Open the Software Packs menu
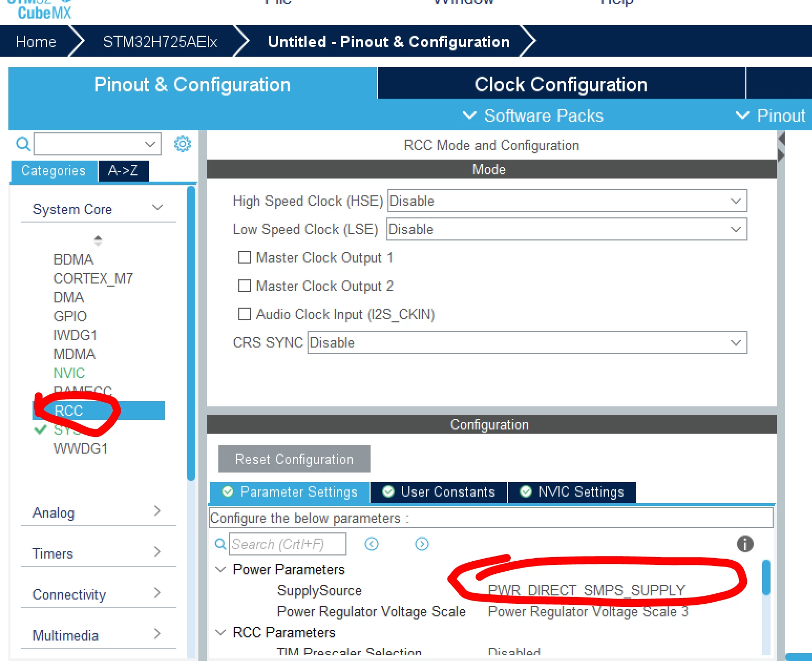The width and height of the screenshot is (812, 661). coord(533,116)
